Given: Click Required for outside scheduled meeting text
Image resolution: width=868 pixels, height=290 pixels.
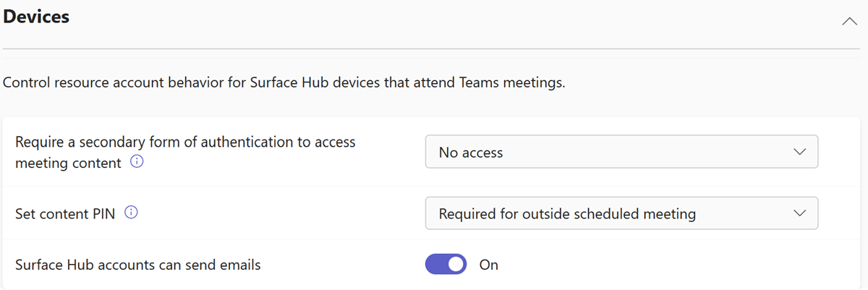Looking at the screenshot, I should tap(567, 213).
